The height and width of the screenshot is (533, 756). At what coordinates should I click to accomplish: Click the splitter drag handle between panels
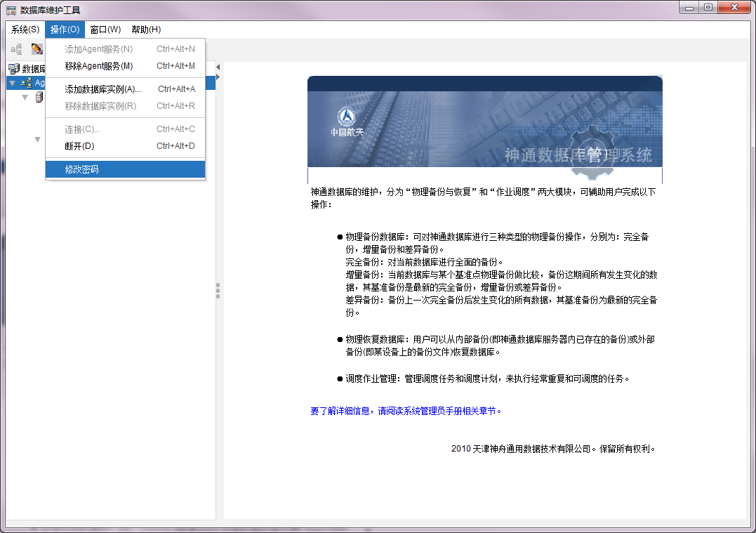click(x=218, y=291)
